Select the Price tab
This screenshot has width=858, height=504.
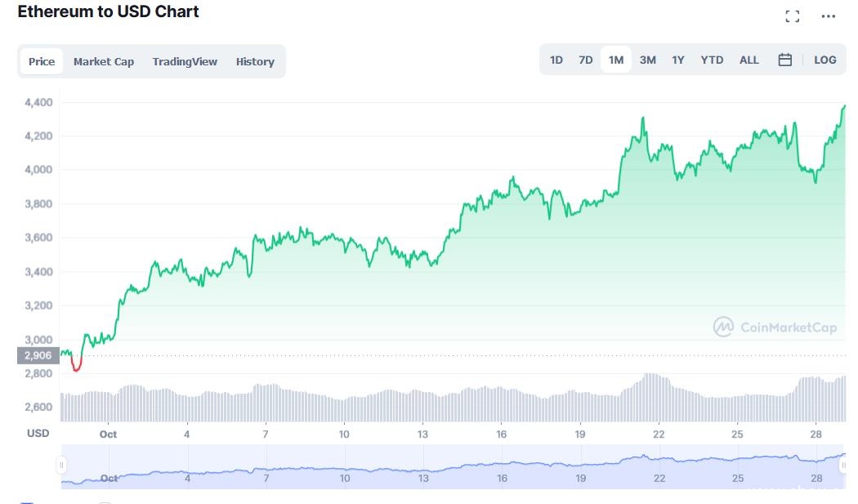click(x=42, y=61)
